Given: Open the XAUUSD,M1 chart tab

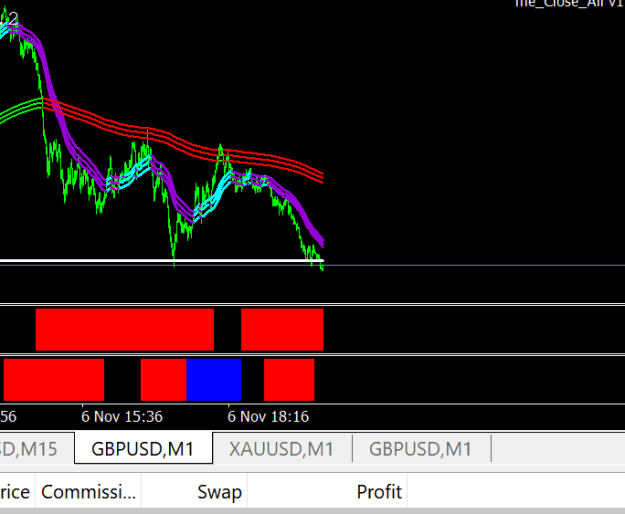Looking at the screenshot, I should pos(281,449).
